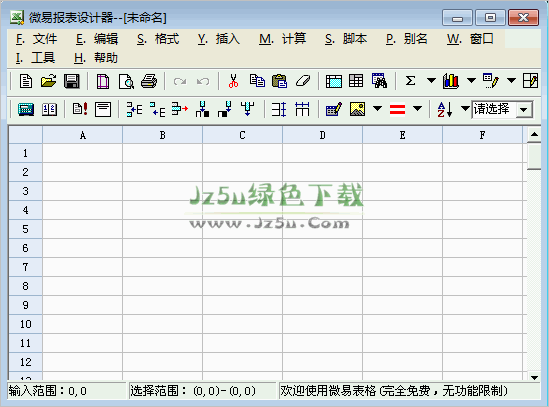
Task: Click the New document icon
Action: (26, 81)
